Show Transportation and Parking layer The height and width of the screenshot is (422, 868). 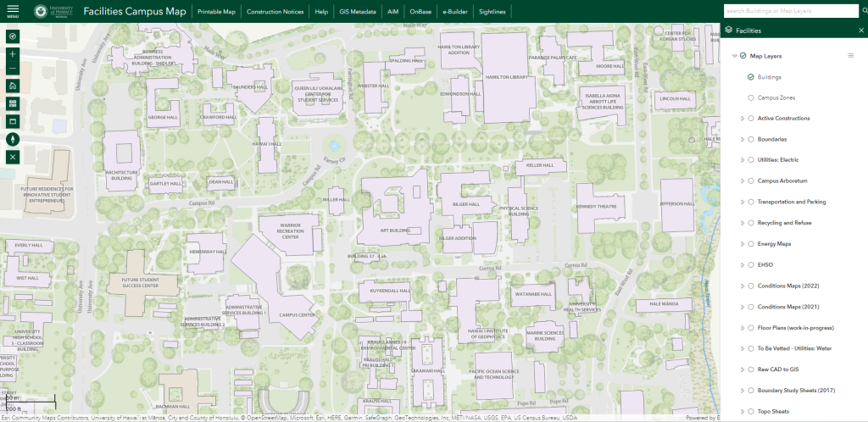pyautogui.click(x=751, y=202)
